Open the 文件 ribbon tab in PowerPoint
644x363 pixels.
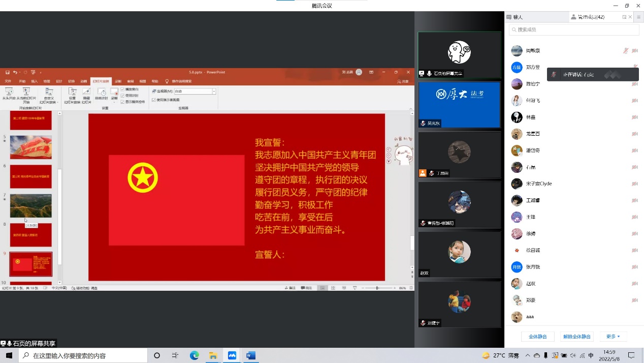[8, 81]
